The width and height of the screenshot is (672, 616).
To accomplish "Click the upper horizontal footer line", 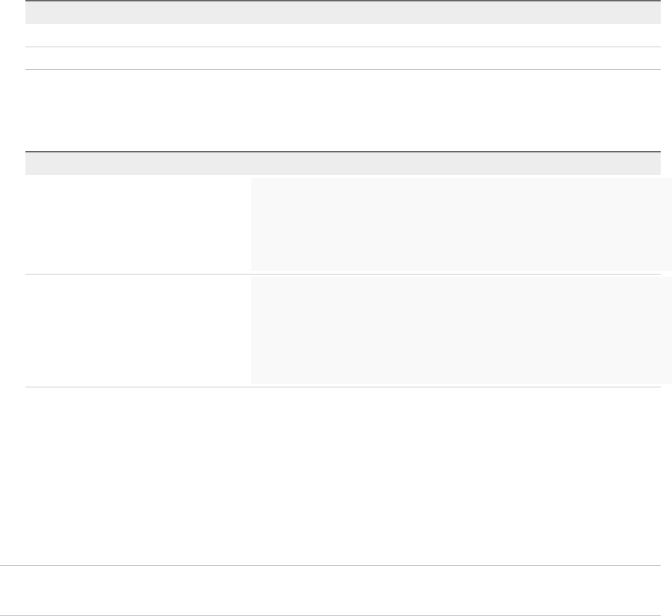I will pyautogui.click(x=336, y=565).
